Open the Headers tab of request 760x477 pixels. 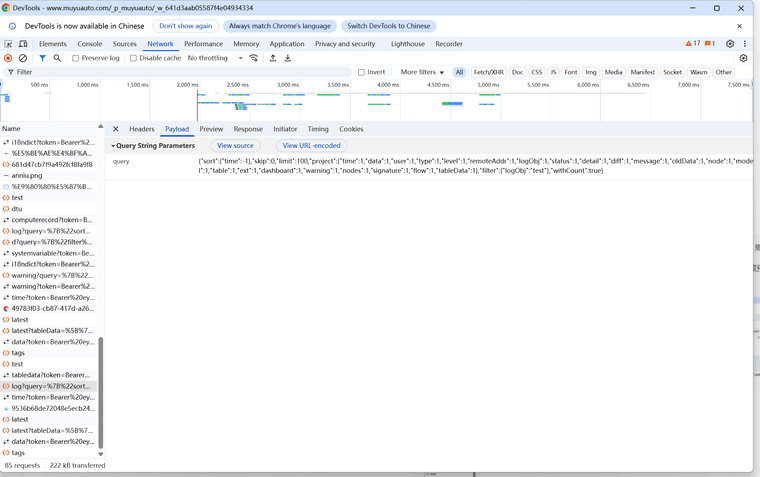pyautogui.click(x=142, y=129)
